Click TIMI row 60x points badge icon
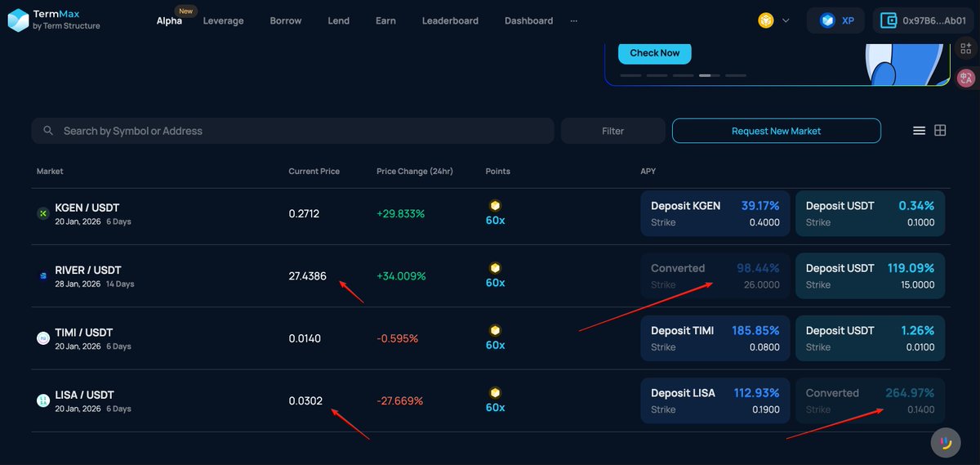The height and width of the screenshot is (465, 980). [495, 330]
